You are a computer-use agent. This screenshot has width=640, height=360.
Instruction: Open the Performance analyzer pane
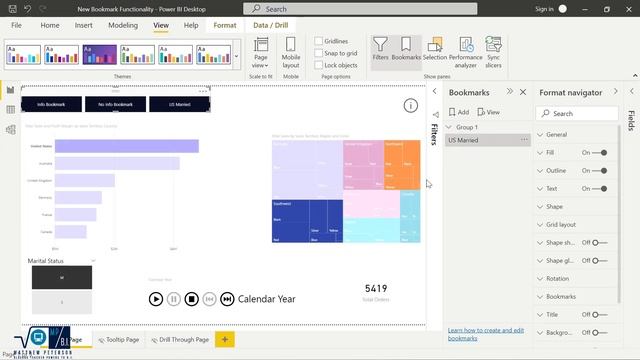[466, 53]
